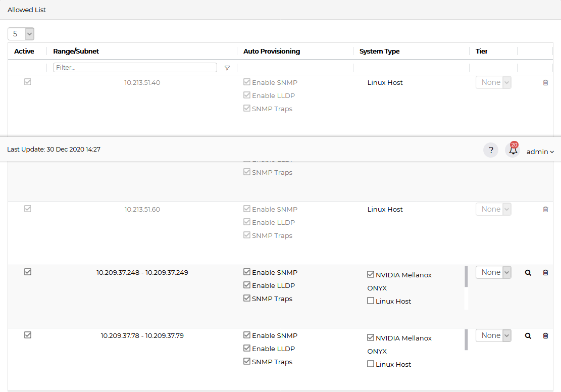Delete the 10.213.51.60 entry via trash icon
The width and height of the screenshot is (561, 392).
pyautogui.click(x=545, y=210)
